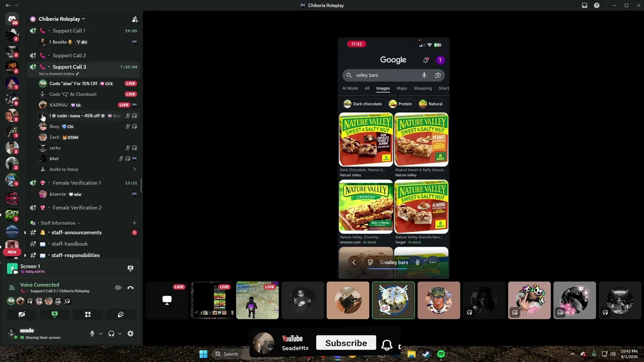Apply the Protein filter chip

tap(400, 104)
